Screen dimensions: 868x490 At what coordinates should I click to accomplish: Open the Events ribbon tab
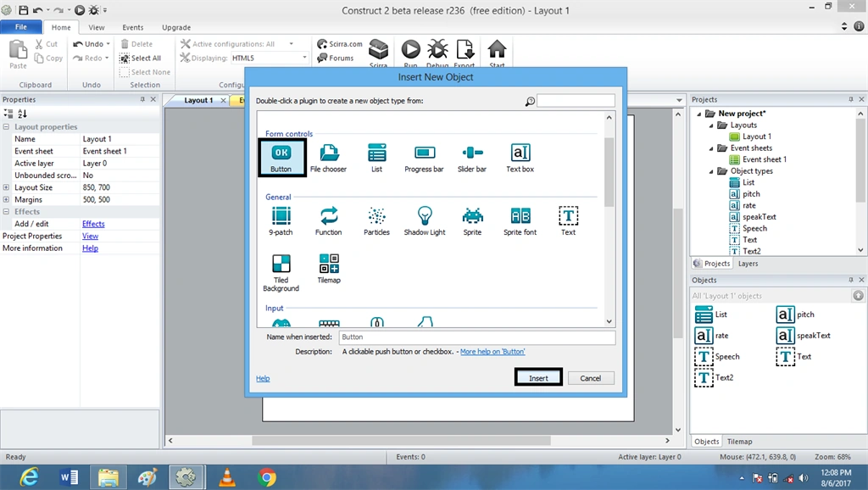click(x=133, y=27)
